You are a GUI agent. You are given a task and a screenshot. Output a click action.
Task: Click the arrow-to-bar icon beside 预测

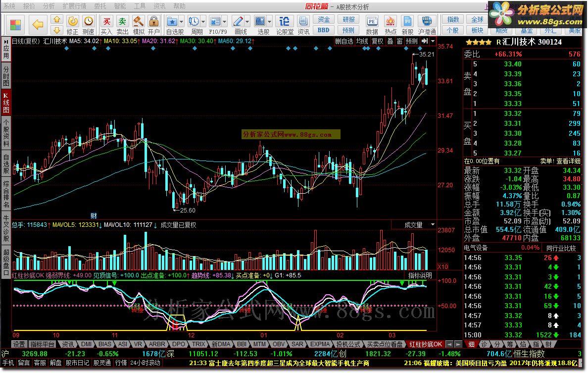[x=425, y=41]
